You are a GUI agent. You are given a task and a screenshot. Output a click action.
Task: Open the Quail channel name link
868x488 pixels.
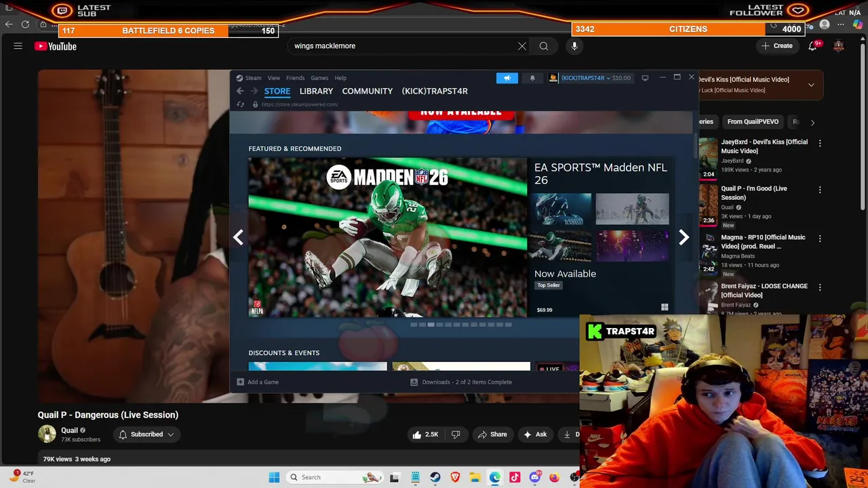click(69, 430)
